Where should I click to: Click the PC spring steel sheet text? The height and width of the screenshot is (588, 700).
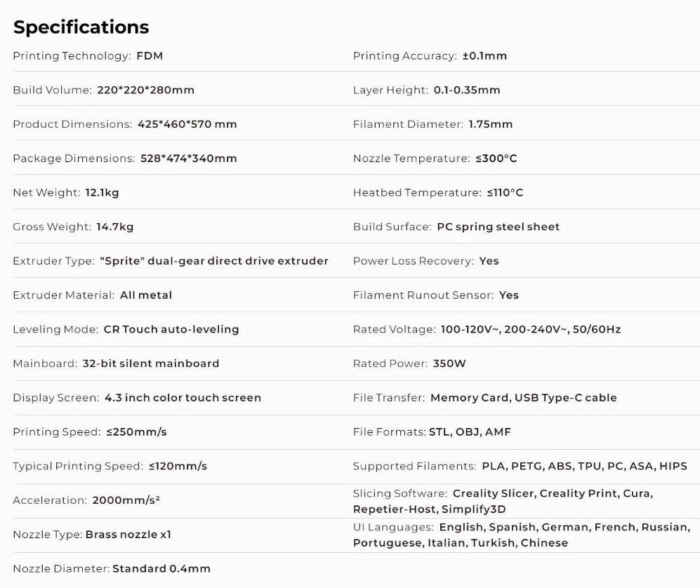[498, 227]
